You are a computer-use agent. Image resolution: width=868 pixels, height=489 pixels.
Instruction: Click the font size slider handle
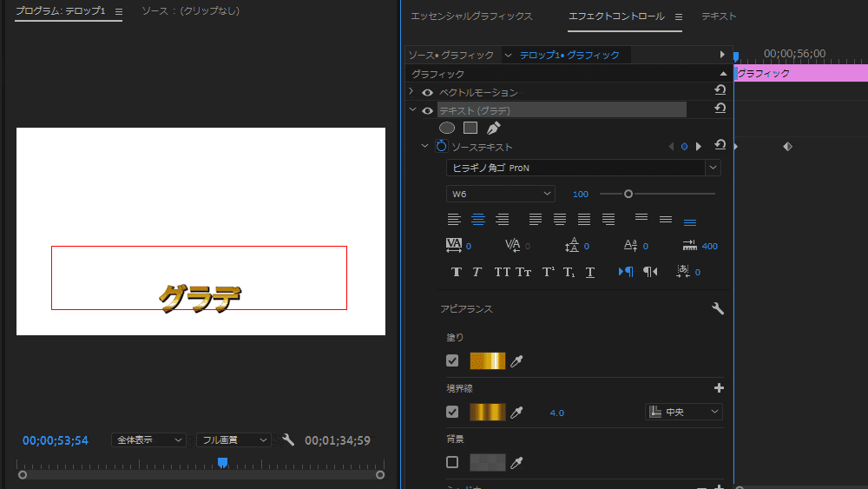628,194
